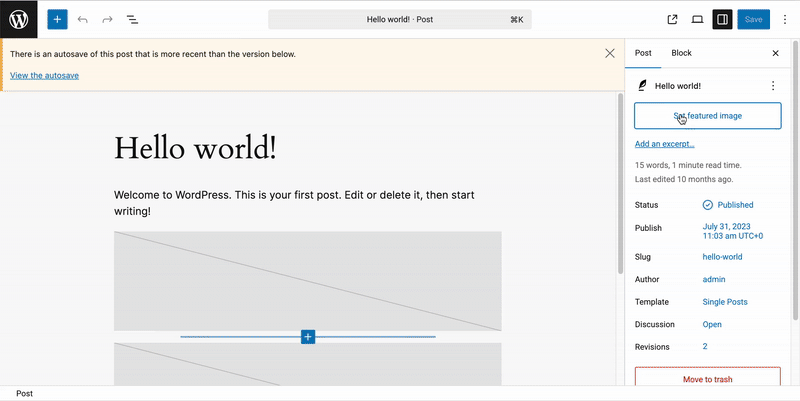This screenshot has height=401, width=800.
Task: Switch to the Post tab
Action: pos(643,53)
